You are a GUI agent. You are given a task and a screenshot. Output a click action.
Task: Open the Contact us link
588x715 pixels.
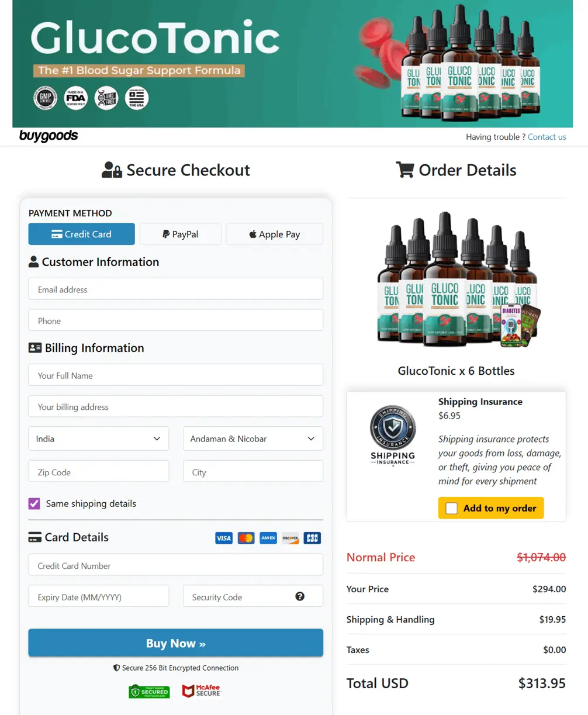[x=547, y=137]
